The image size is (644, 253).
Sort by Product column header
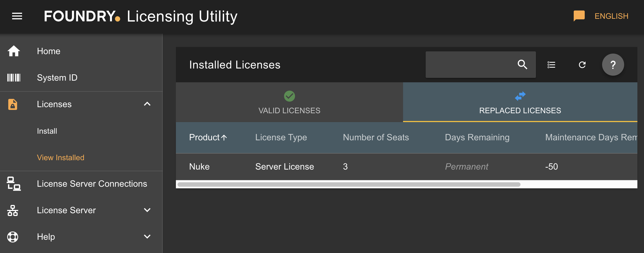pos(204,137)
